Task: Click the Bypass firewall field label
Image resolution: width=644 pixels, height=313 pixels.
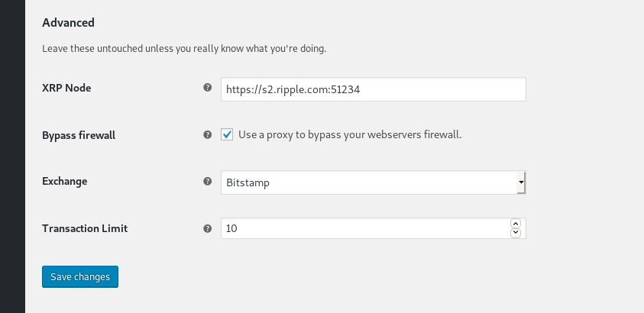Action: (78, 135)
